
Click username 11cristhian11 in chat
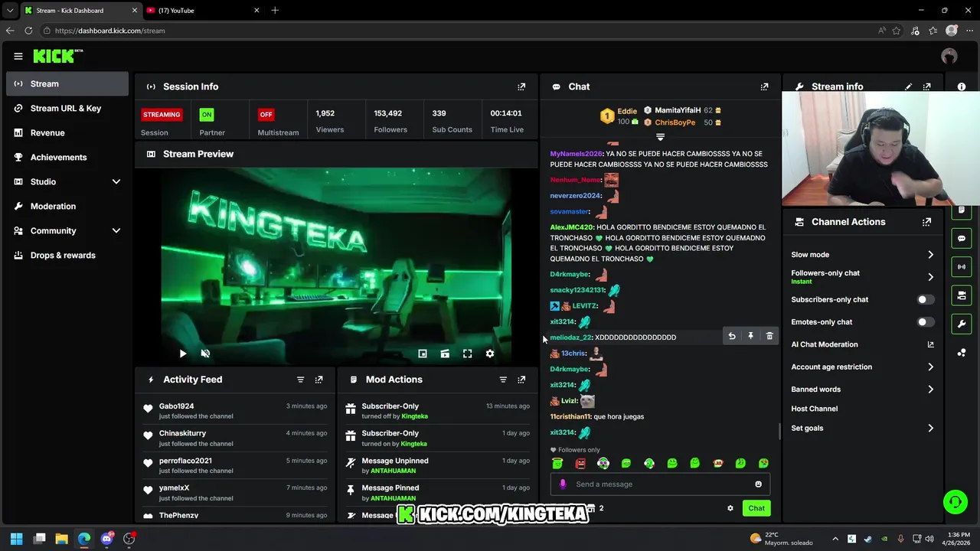pos(570,416)
